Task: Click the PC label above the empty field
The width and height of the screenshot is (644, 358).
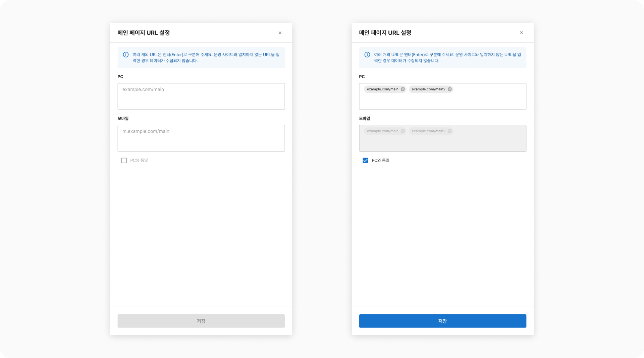Action: click(x=120, y=77)
